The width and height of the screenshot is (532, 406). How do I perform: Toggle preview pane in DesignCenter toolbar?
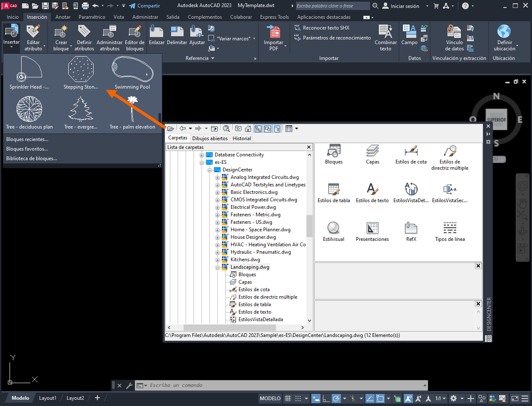[x=268, y=129]
